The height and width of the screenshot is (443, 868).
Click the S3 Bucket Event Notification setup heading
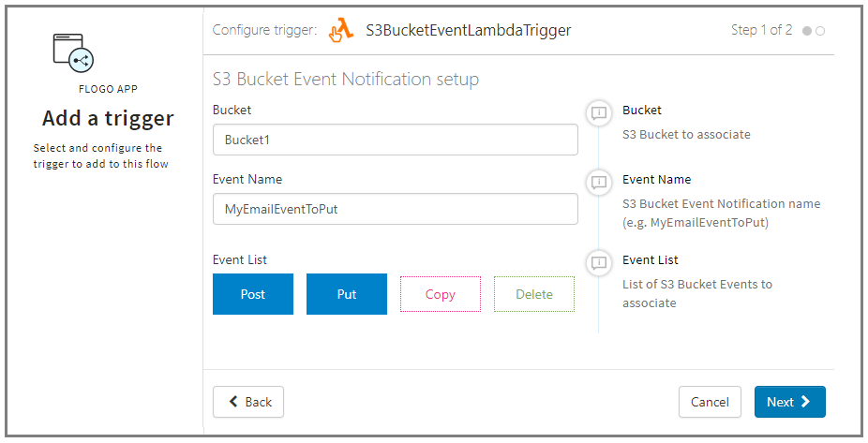coord(346,80)
